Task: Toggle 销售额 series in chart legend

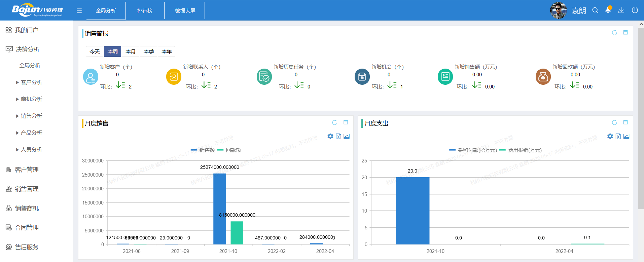Action: [203, 150]
